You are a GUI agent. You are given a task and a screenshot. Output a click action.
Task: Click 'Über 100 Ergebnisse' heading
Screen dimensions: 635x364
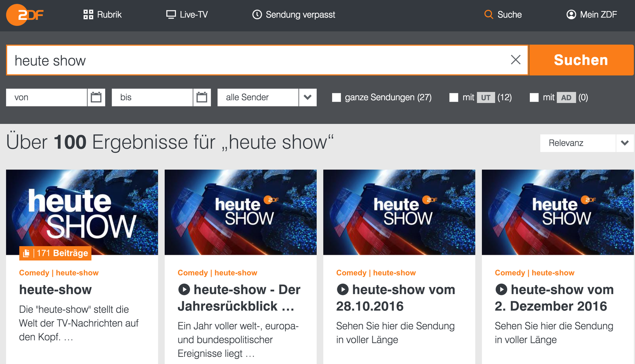click(x=170, y=142)
